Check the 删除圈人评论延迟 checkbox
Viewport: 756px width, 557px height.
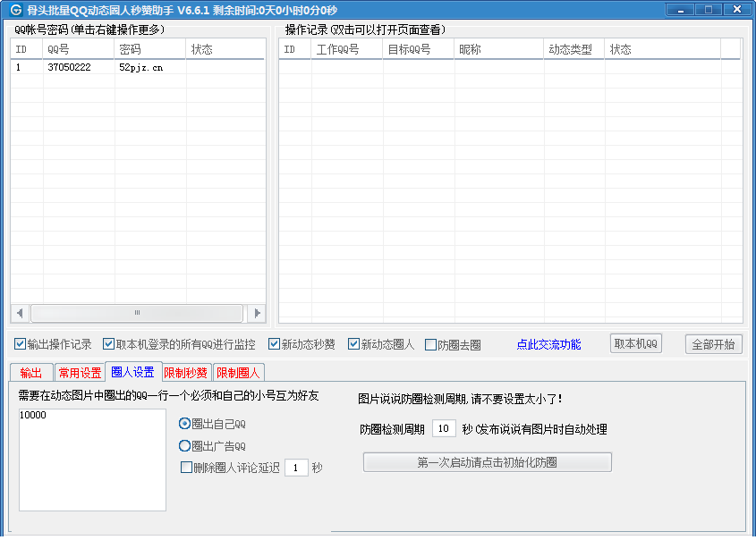click(186, 467)
